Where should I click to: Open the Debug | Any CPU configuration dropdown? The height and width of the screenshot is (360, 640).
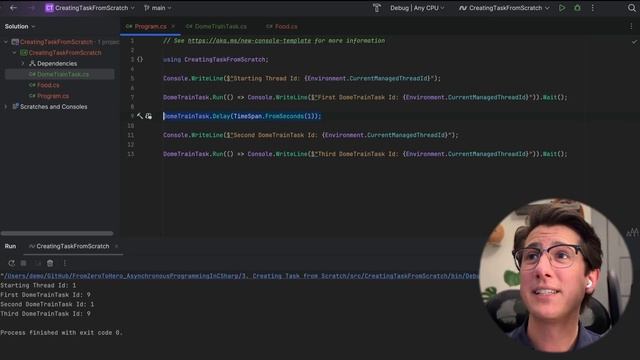[417, 8]
